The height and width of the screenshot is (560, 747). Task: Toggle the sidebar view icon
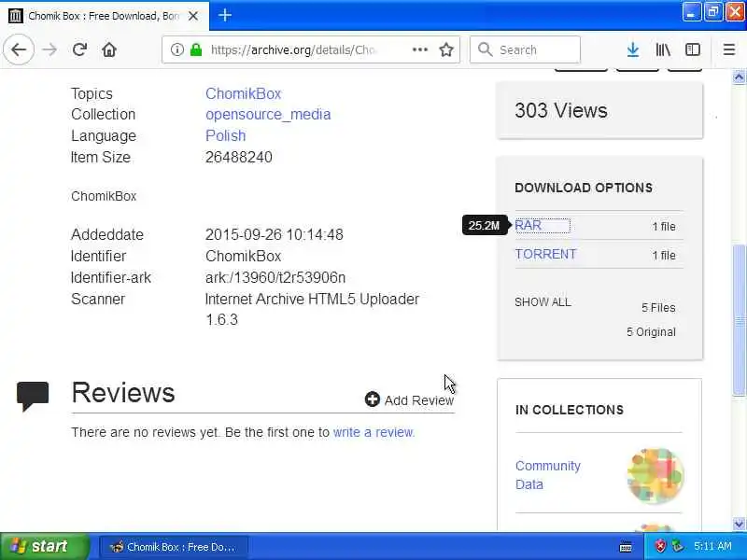(693, 49)
